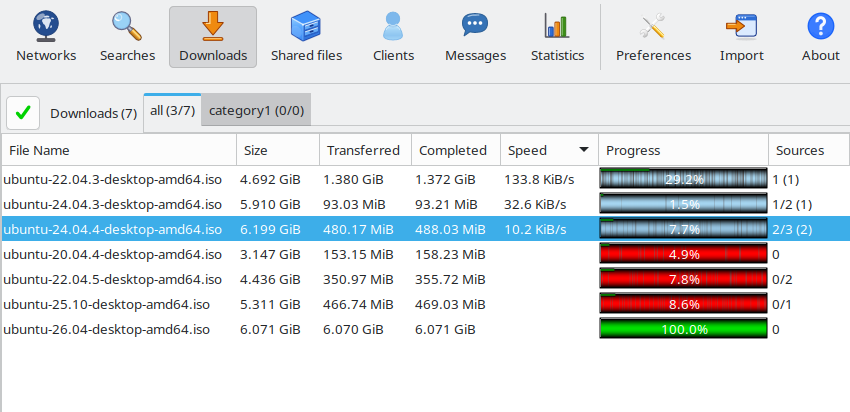Select ubuntu-26.04-desktop-amd64.iso row

tap(425, 329)
